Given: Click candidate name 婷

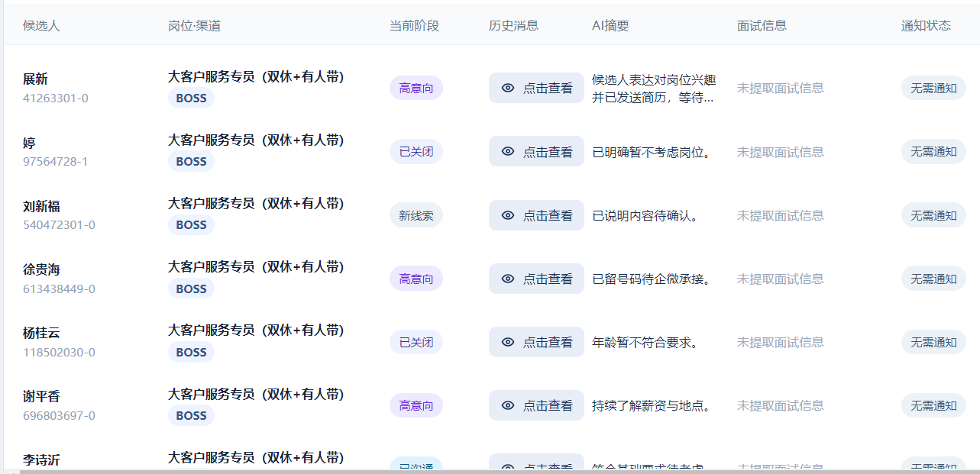Looking at the screenshot, I should coord(29,143).
